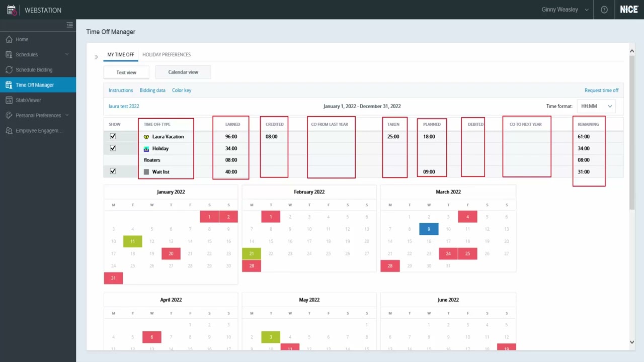Image resolution: width=644 pixels, height=362 pixels.
Task: Click the Employee Engagement people icon
Action: point(9,131)
